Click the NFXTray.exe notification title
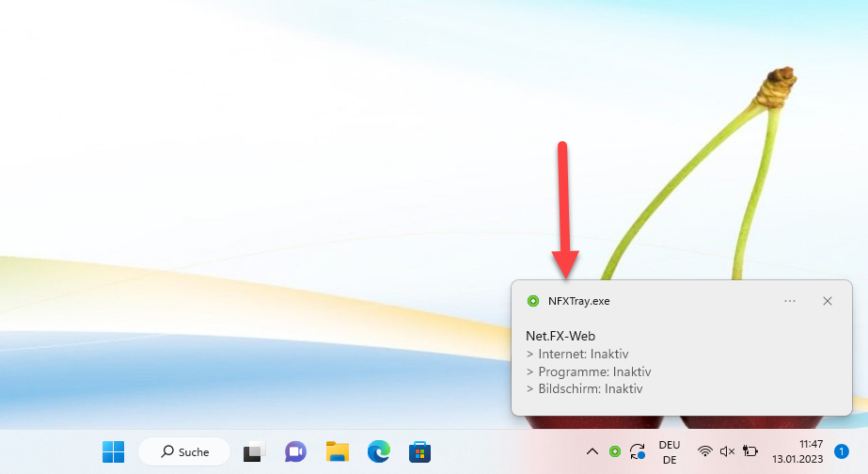 pos(579,301)
